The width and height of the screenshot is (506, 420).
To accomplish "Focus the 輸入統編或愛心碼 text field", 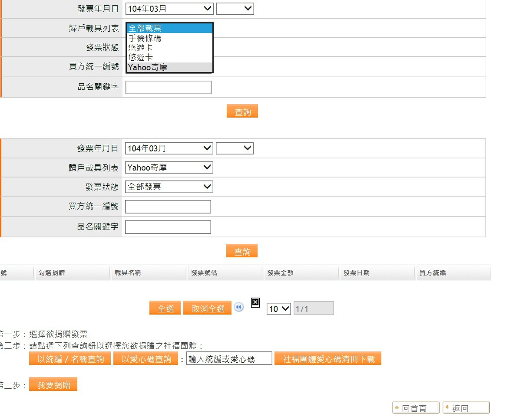I will tap(229, 359).
